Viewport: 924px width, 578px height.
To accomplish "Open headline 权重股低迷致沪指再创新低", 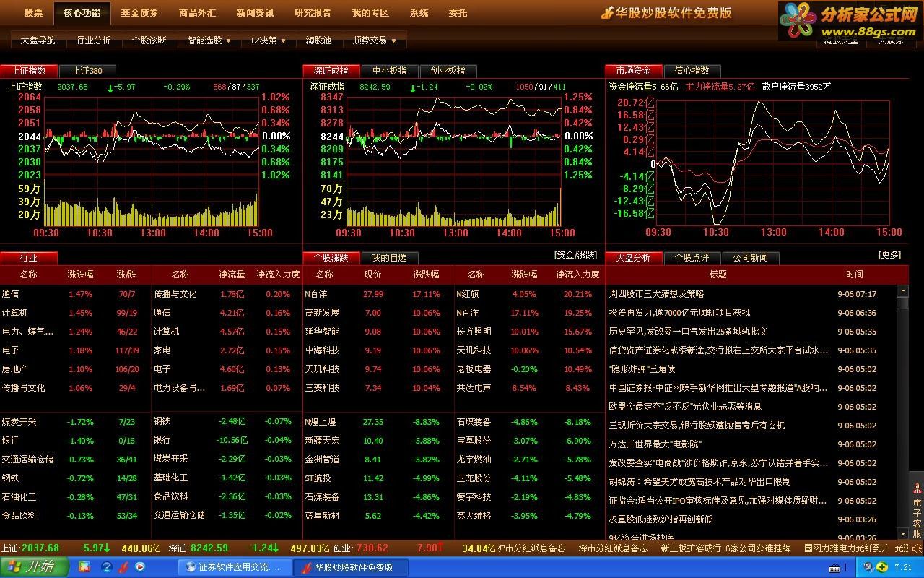I will [x=661, y=519].
